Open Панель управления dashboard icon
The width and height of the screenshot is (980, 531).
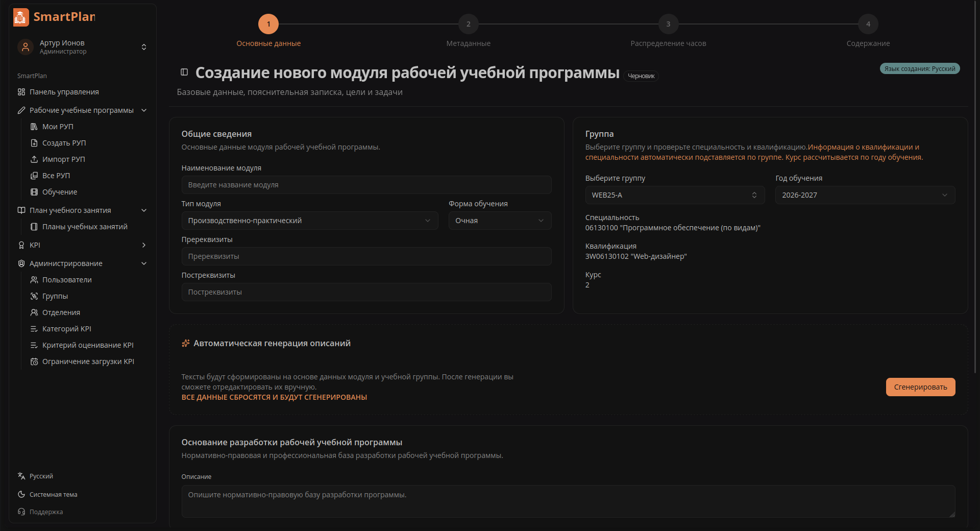pyautogui.click(x=21, y=92)
